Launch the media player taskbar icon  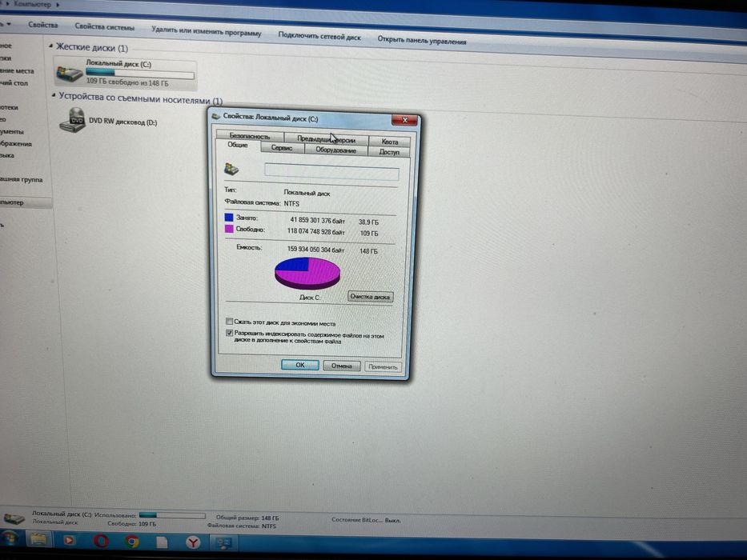pos(70,540)
